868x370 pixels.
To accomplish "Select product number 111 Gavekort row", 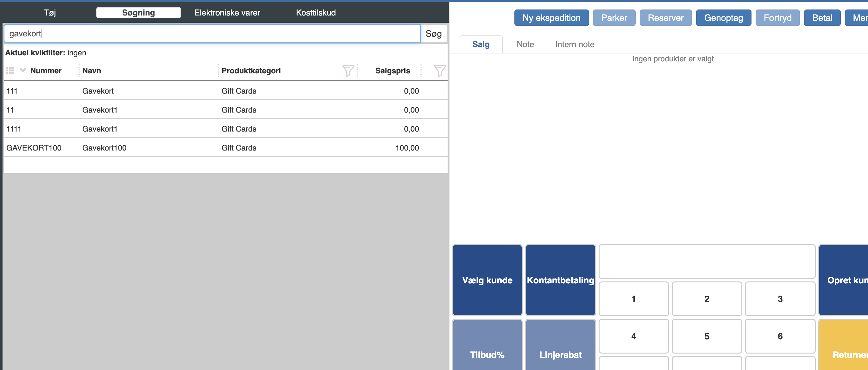I will pyautogui.click(x=98, y=91).
